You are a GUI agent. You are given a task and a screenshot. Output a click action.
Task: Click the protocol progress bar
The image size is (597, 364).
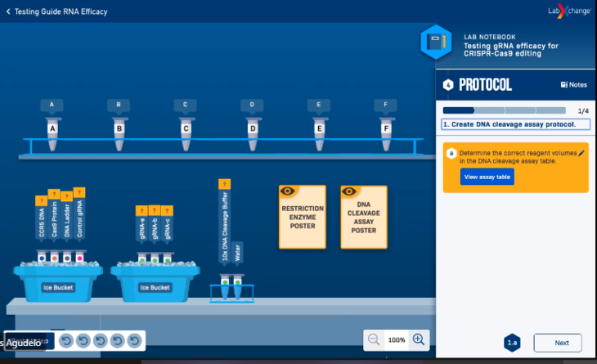click(x=504, y=110)
